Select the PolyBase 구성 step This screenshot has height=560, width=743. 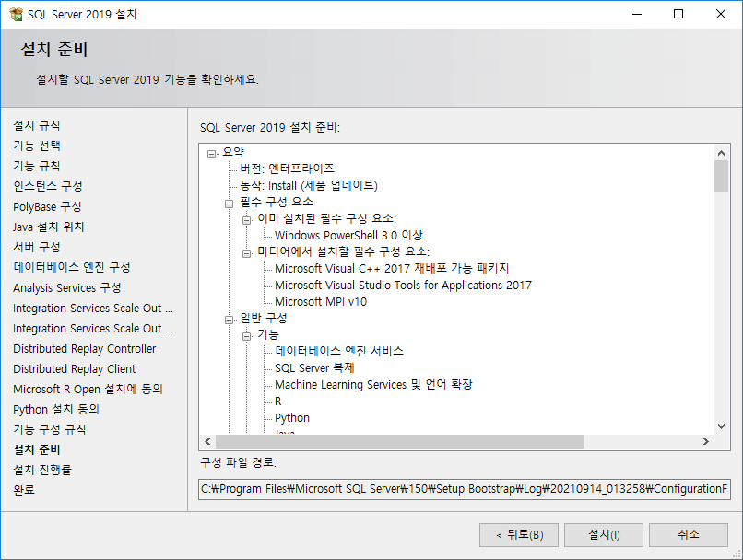[47, 207]
